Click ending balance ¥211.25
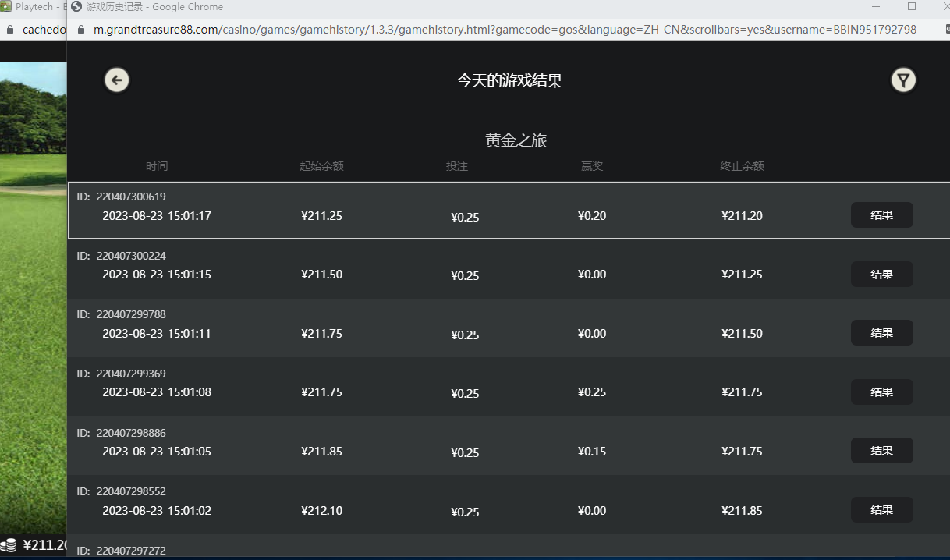This screenshot has height=560, width=950. coord(742,275)
